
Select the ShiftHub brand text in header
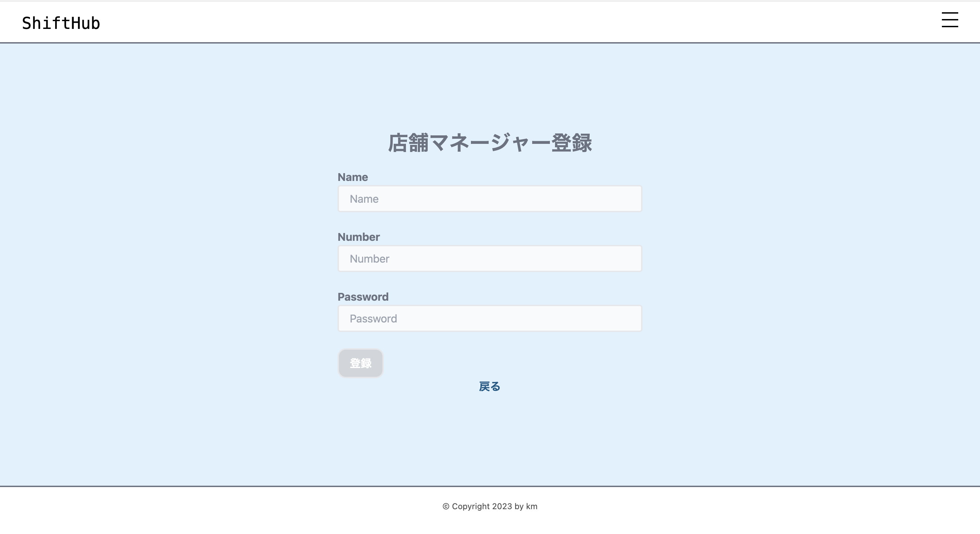click(61, 22)
